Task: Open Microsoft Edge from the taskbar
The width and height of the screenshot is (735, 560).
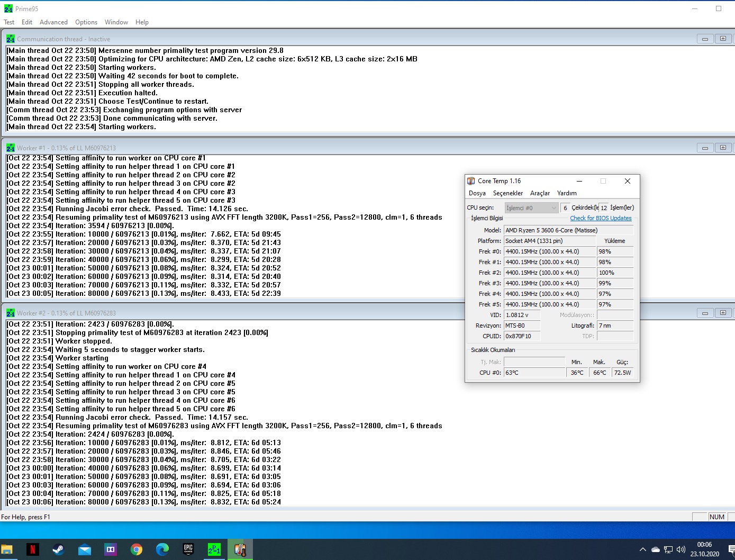Action: 162,549
